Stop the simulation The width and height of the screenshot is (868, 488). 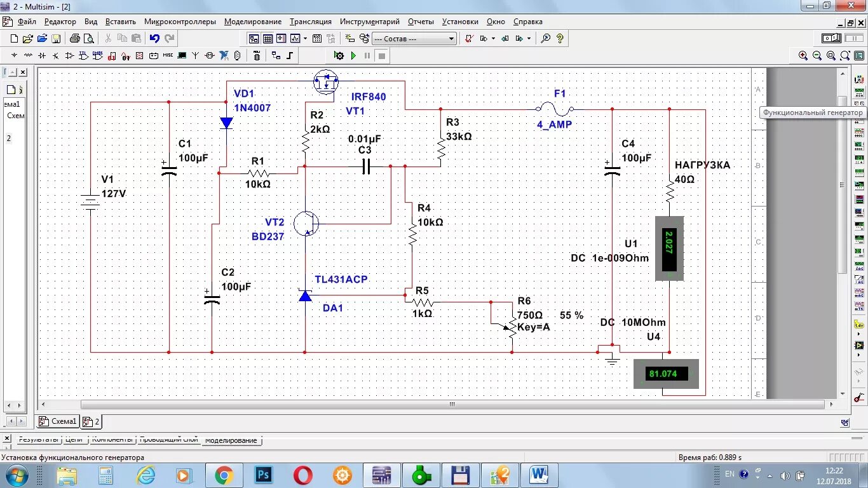pyautogui.click(x=382, y=55)
